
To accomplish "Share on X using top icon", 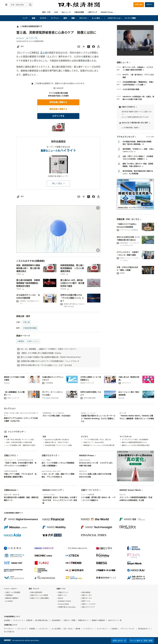I will click(x=88, y=46).
